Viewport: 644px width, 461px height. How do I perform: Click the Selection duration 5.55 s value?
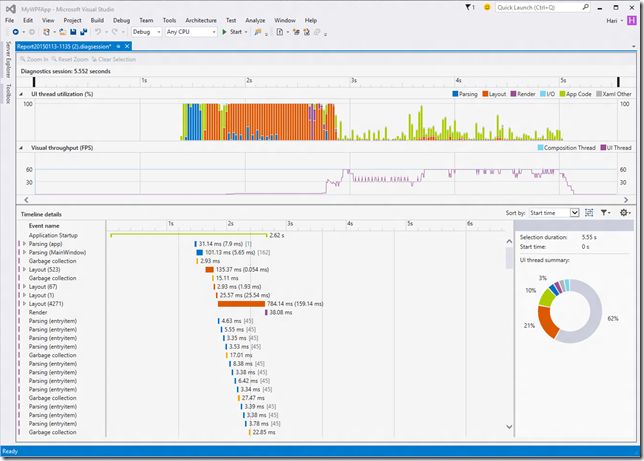(589, 237)
